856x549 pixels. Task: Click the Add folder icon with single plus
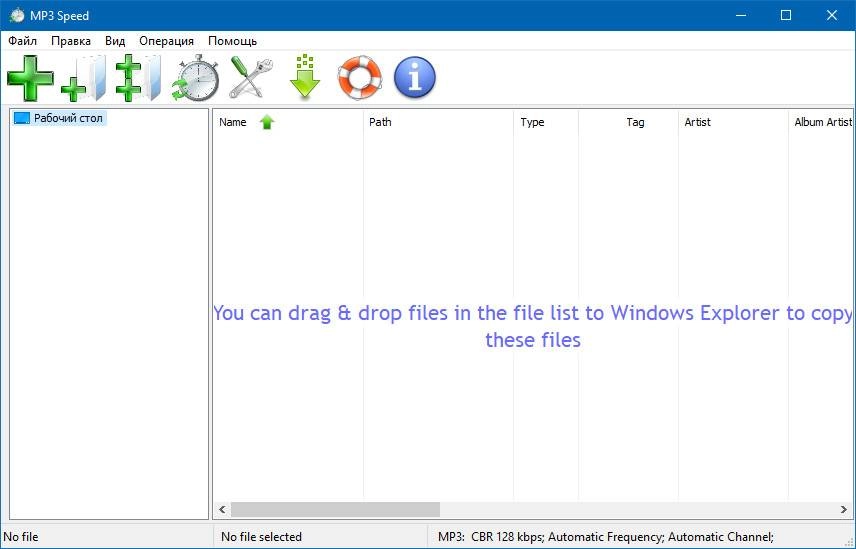(84, 78)
